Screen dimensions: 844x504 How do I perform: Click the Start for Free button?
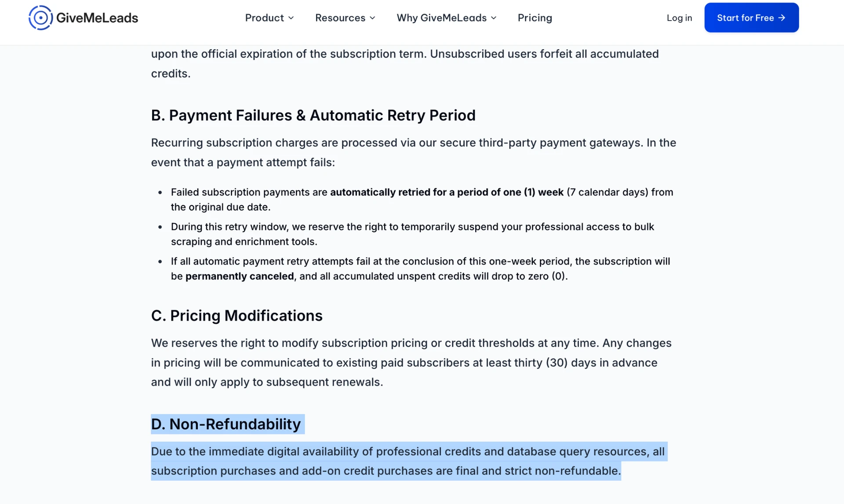coord(751,18)
